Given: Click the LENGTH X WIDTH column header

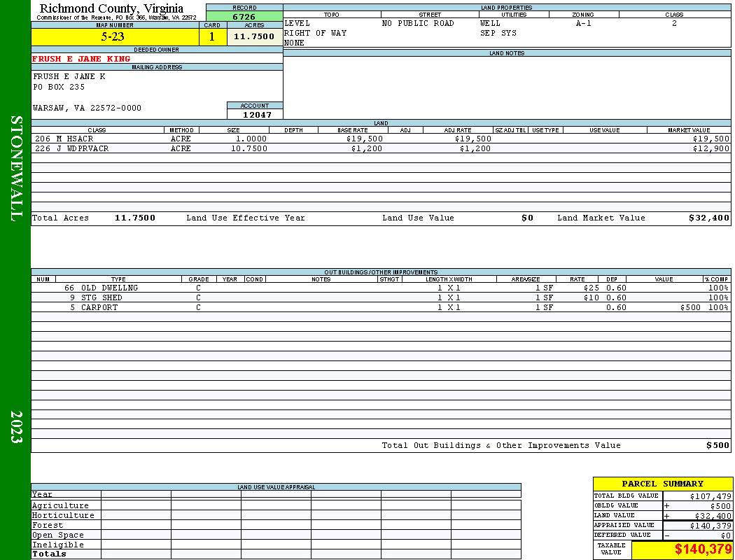Looking at the screenshot, I should pos(449,279).
